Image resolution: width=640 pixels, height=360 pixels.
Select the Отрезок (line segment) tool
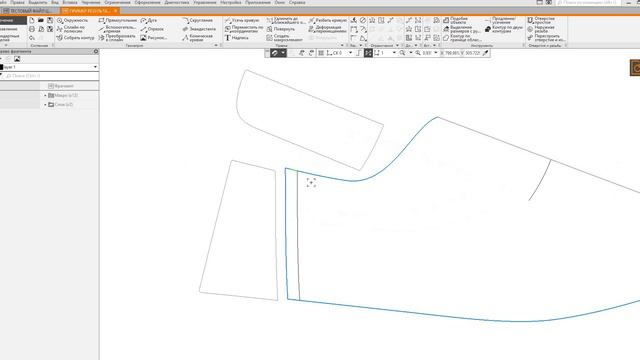[152, 29]
